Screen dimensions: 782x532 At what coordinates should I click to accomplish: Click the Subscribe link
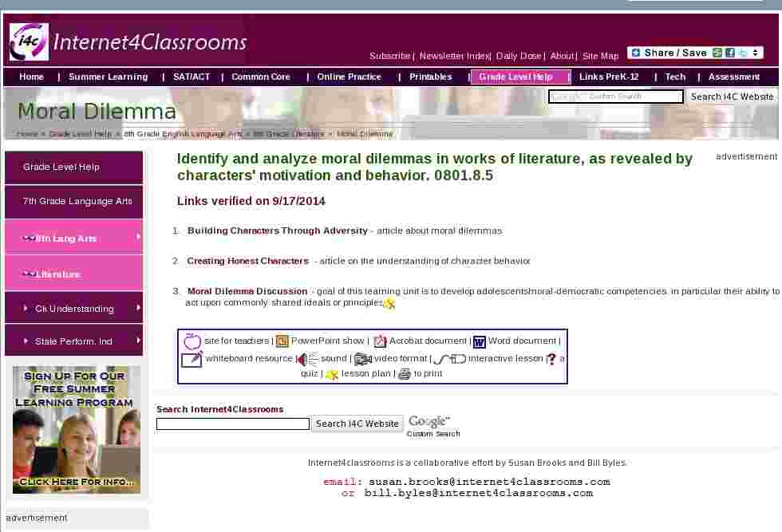(x=389, y=56)
